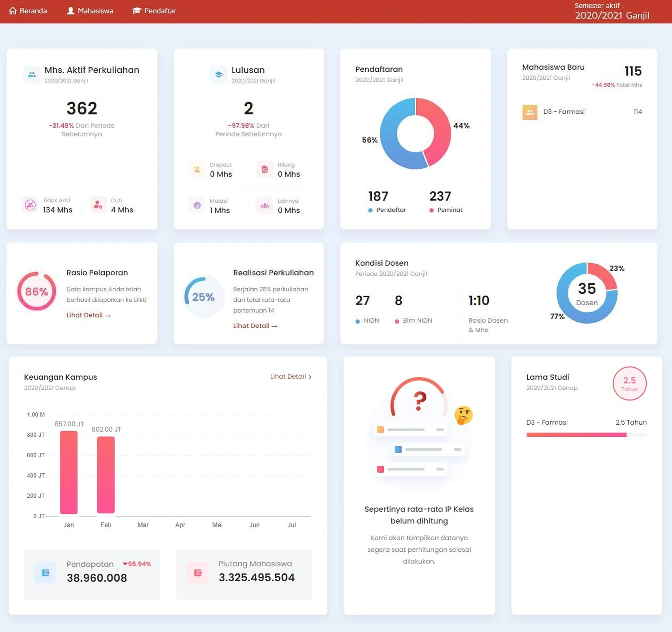Click the blue NIDN legend dot
672x632 pixels.
357,321
